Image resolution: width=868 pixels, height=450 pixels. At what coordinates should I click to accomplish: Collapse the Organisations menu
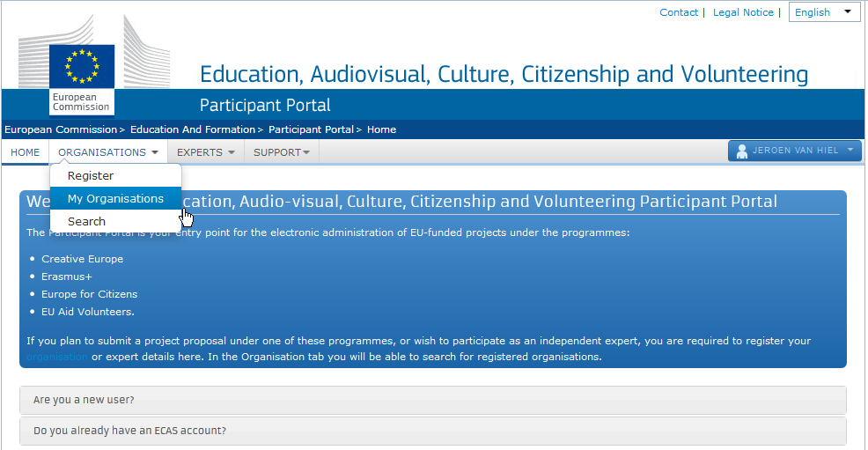(108, 152)
